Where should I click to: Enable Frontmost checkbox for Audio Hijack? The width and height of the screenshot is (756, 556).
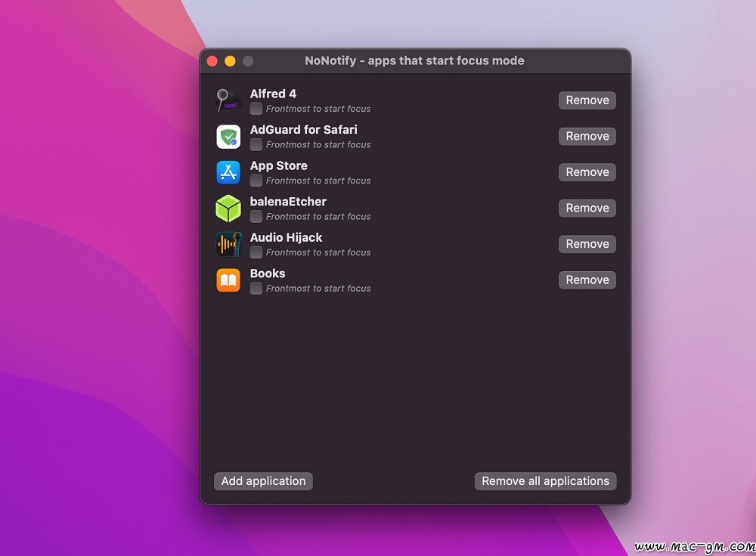(x=256, y=252)
